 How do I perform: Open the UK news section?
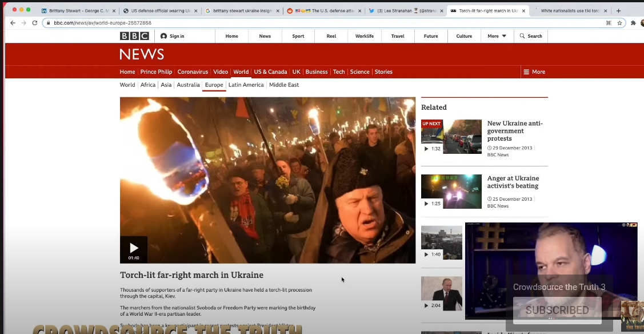[x=296, y=72]
